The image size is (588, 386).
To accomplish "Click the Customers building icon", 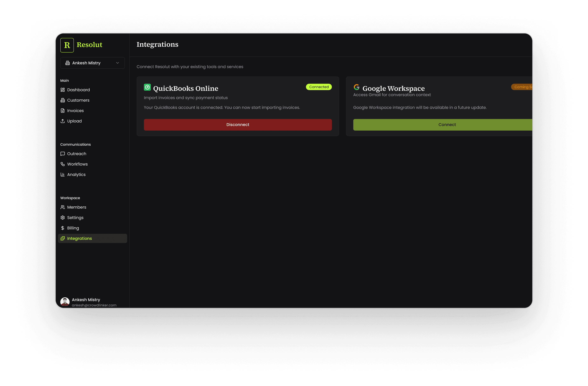I will [x=62, y=100].
